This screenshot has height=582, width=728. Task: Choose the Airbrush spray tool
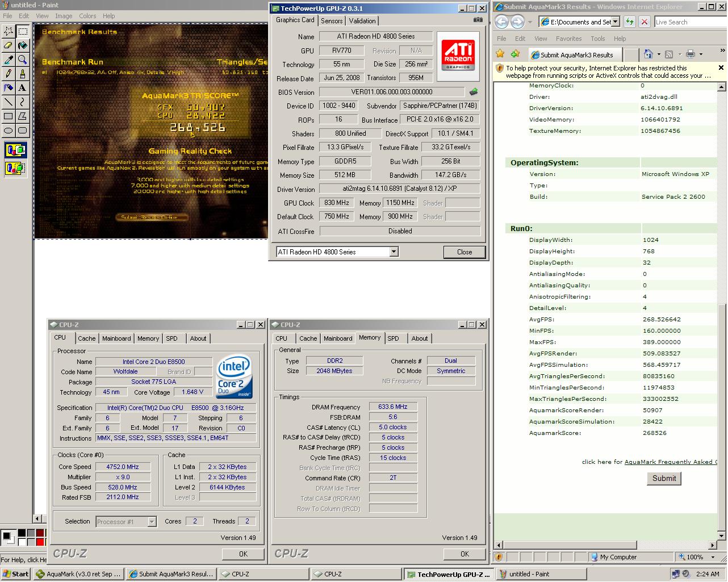coord(9,88)
